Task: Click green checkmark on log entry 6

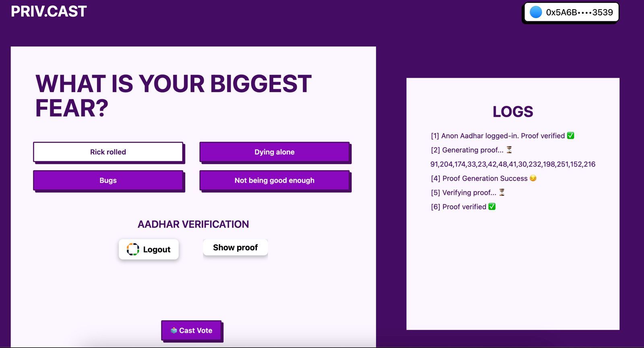Action: (x=492, y=206)
